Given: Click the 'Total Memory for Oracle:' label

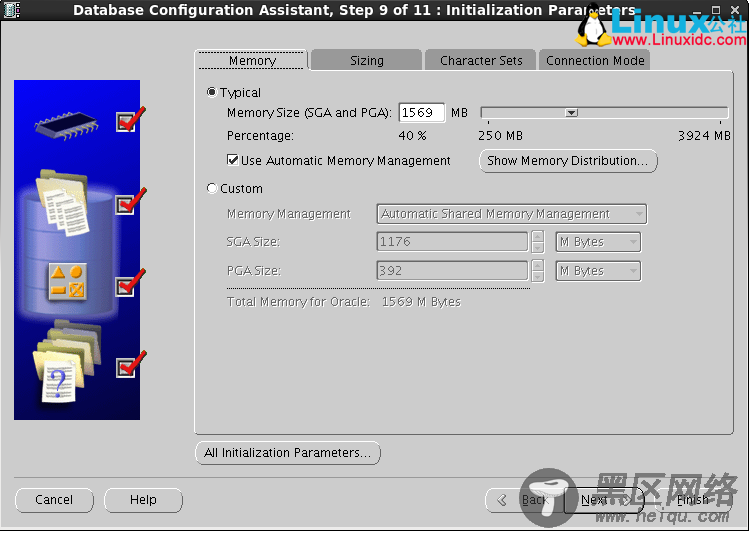Looking at the screenshot, I should click(x=298, y=302).
